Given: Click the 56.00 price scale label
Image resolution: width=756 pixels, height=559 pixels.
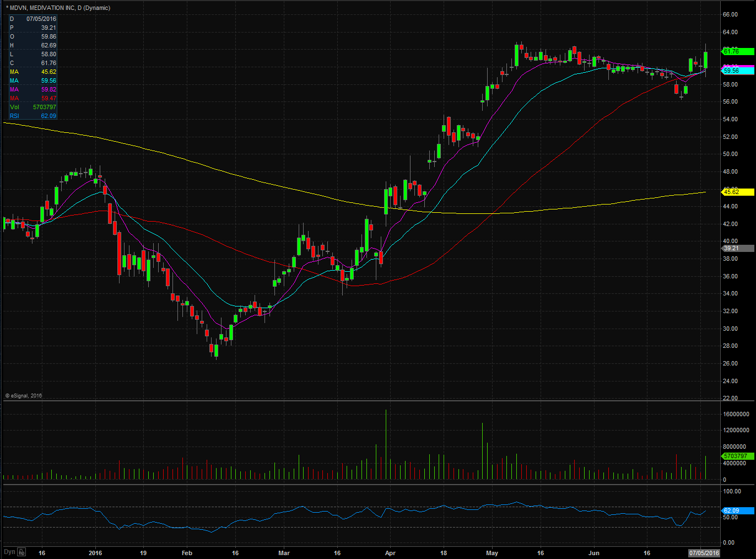Looking at the screenshot, I should pos(730,101).
